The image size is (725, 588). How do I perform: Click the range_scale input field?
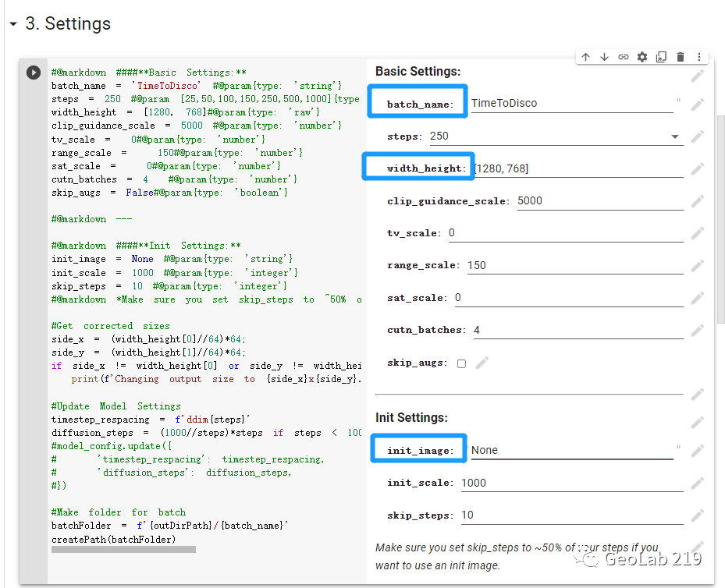point(574,265)
